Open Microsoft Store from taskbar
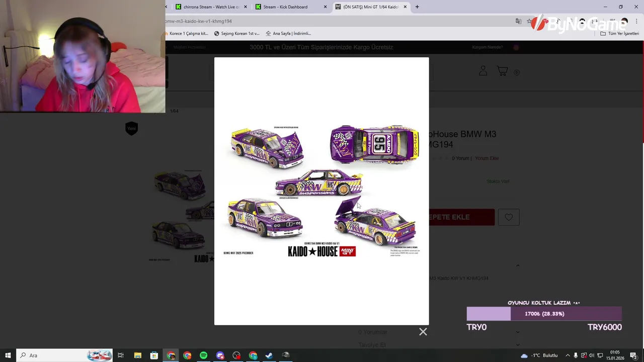The image size is (644, 362). pos(154,355)
